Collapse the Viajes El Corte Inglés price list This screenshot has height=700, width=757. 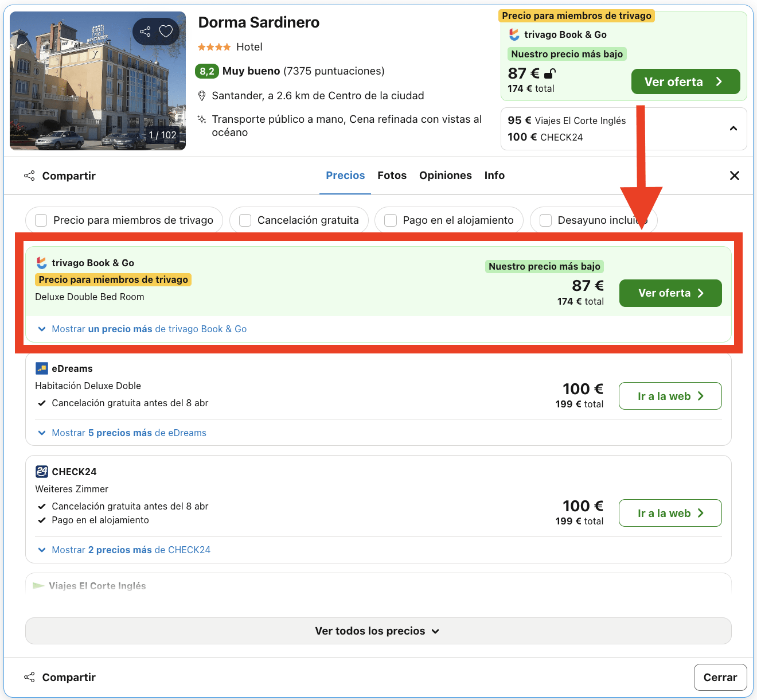(733, 129)
